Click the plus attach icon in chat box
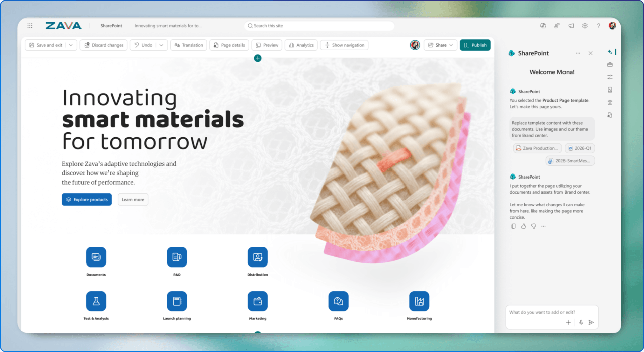 (568, 322)
